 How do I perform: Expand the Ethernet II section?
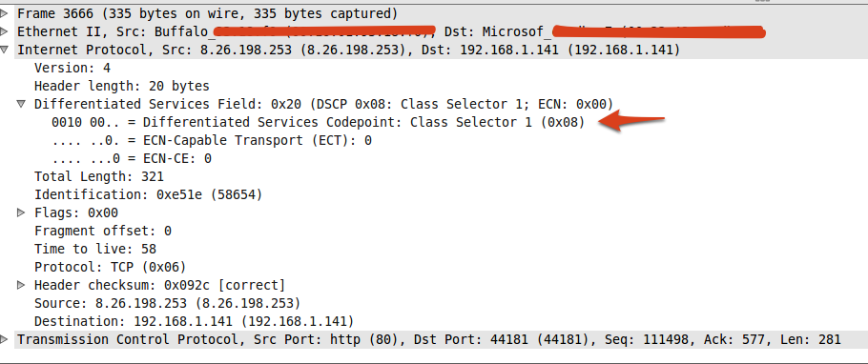point(4,31)
